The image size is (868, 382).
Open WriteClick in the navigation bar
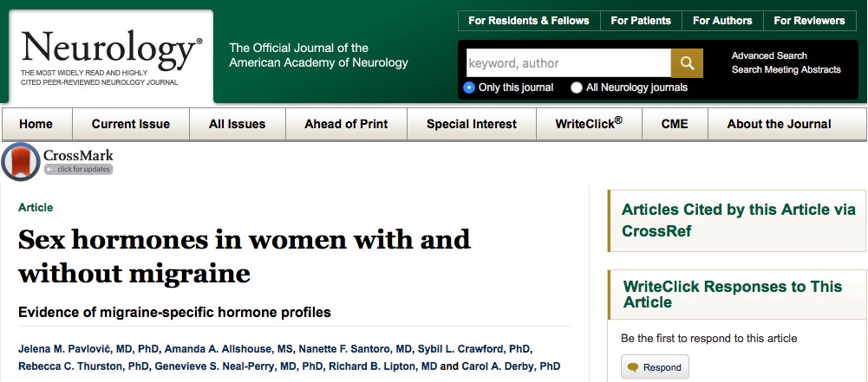pyautogui.click(x=589, y=125)
